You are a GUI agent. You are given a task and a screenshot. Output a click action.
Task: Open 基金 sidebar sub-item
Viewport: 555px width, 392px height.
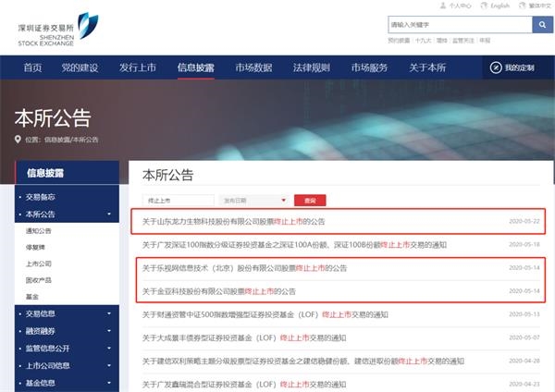[x=31, y=297]
